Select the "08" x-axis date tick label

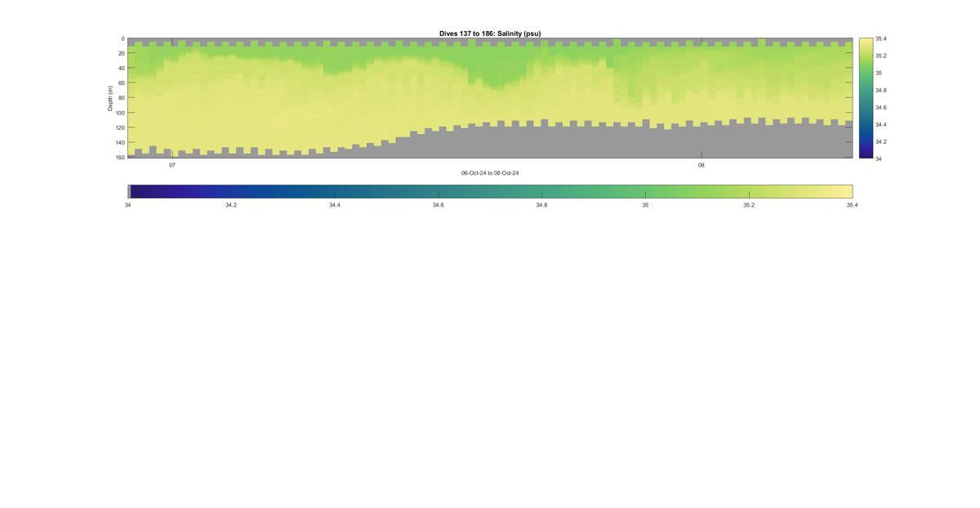pos(701,165)
